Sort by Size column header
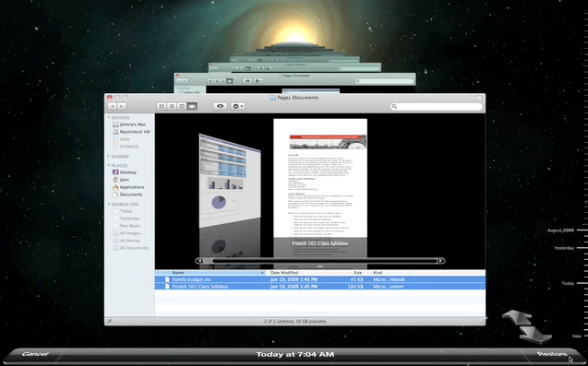The image size is (588, 366). [x=350, y=273]
